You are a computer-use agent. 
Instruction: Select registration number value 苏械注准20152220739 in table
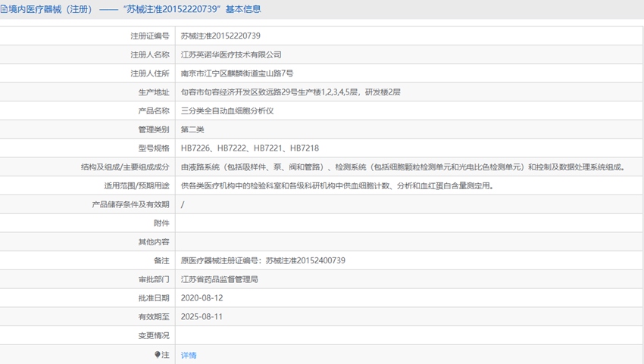pyautogui.click(x=220, y=36)
